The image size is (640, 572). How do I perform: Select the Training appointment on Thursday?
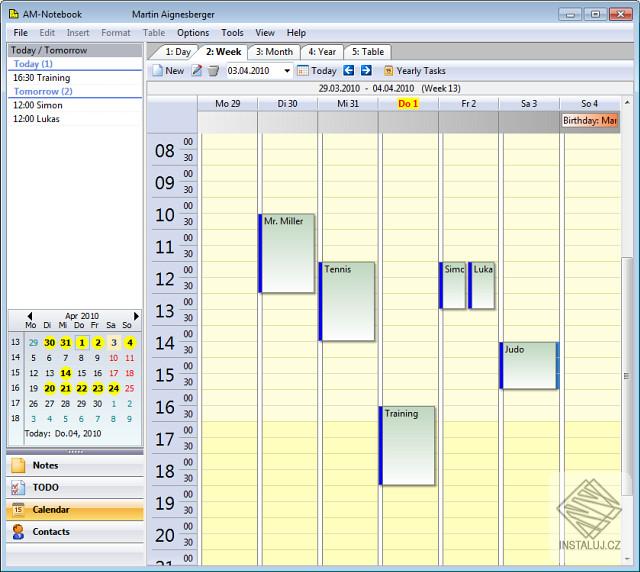pos(407,445)
